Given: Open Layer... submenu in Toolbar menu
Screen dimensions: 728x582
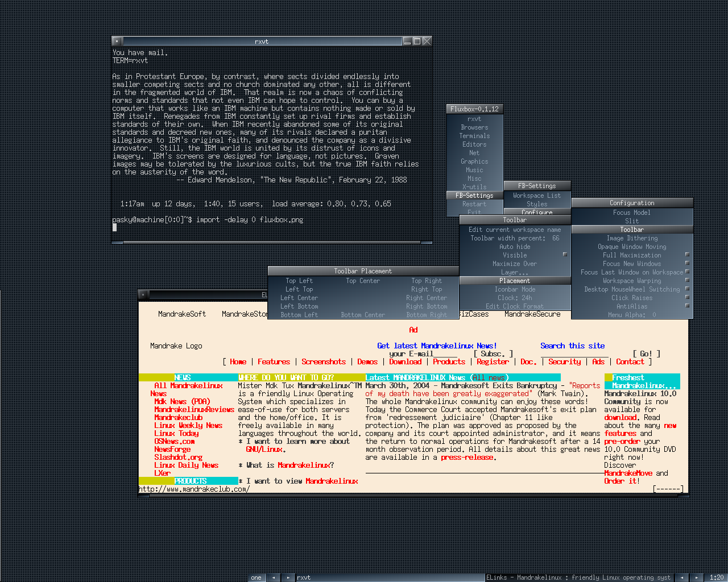Looking at the screenshot, I should [515, 272].
